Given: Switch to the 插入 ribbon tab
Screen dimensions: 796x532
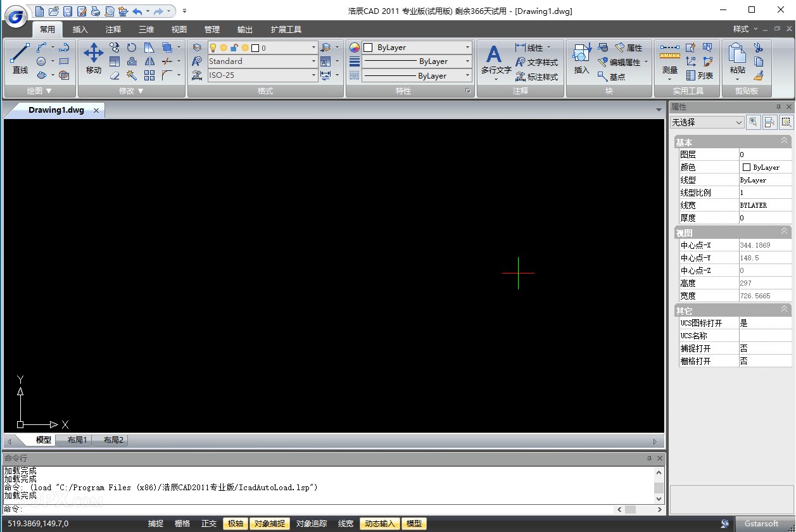Looking at the screenshot, I should pos(80,29).
